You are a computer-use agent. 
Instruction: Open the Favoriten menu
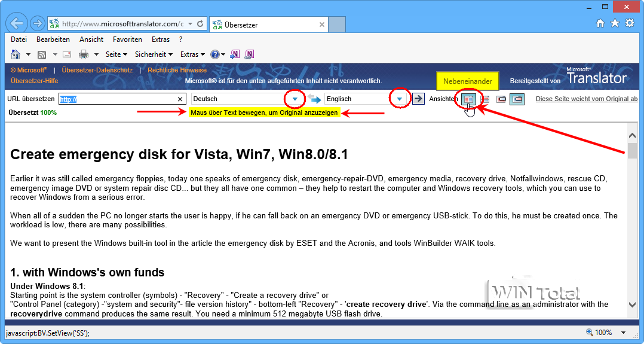click(x=127, y=39)
